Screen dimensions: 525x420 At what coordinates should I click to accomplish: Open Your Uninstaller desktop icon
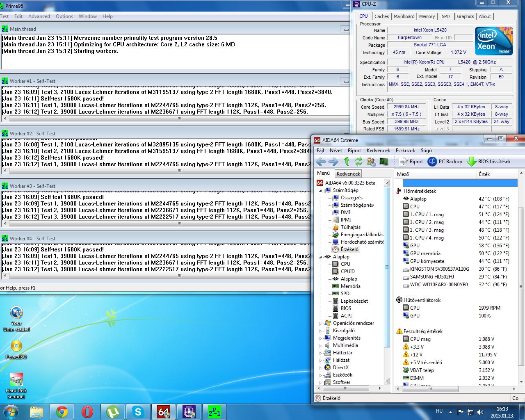pyautogui.click(x=16, y=319)
